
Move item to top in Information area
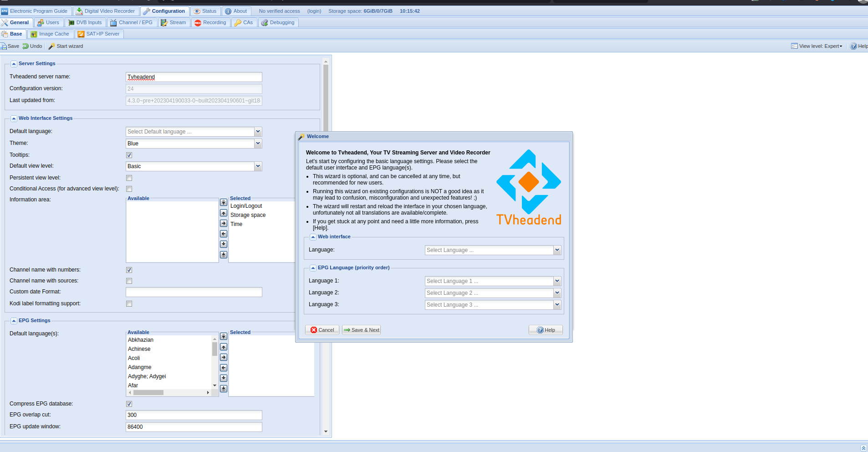tap(224, 202)
